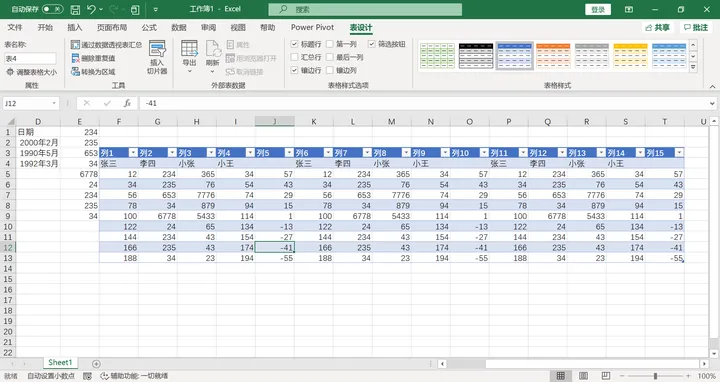The image size is (720, 382).
Task: Check the 最后一列 last column checkbox
Action: (x=330, y=57)
